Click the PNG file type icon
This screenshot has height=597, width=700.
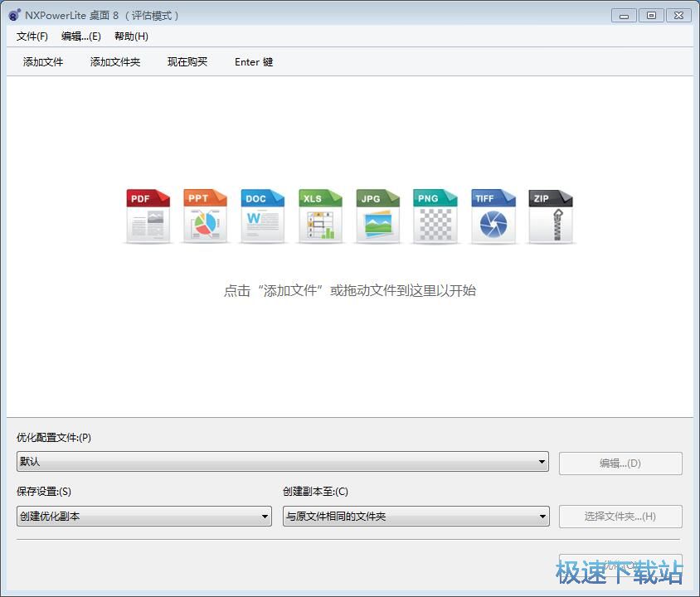[x=435, y=216]
